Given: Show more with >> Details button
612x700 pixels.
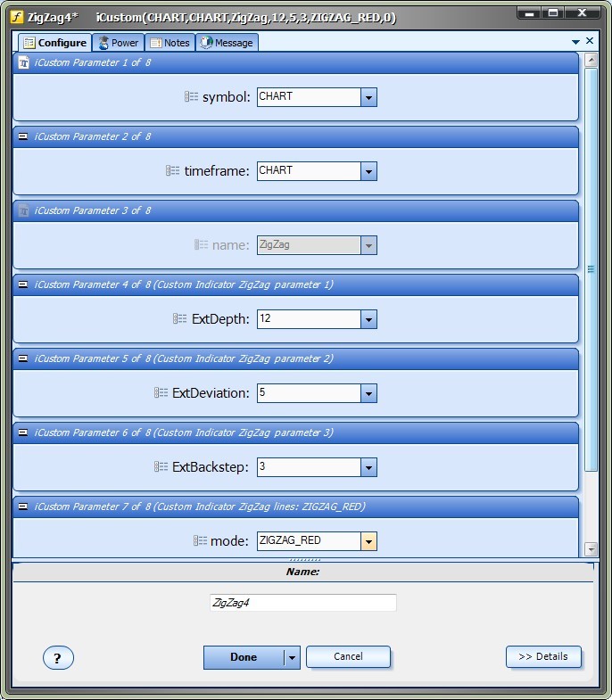Looking at the screenshot, I should click(543, 656).
